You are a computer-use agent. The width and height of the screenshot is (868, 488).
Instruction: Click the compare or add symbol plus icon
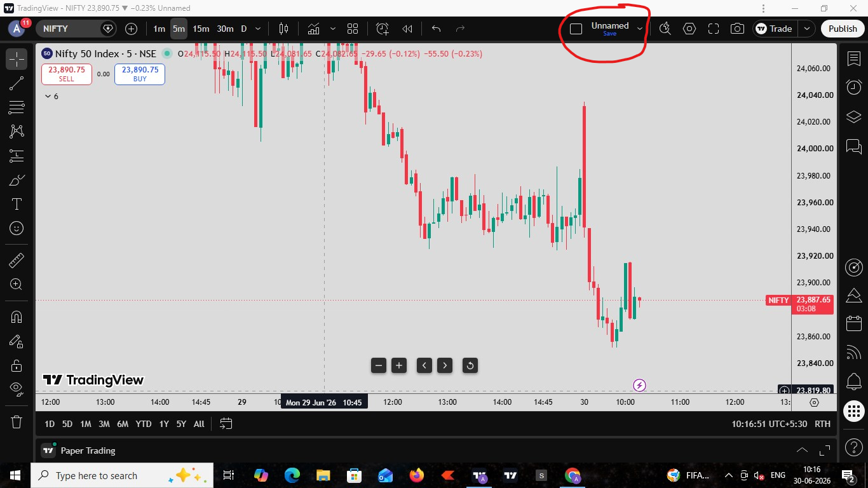pyautogui.click(x=131, y=29)
